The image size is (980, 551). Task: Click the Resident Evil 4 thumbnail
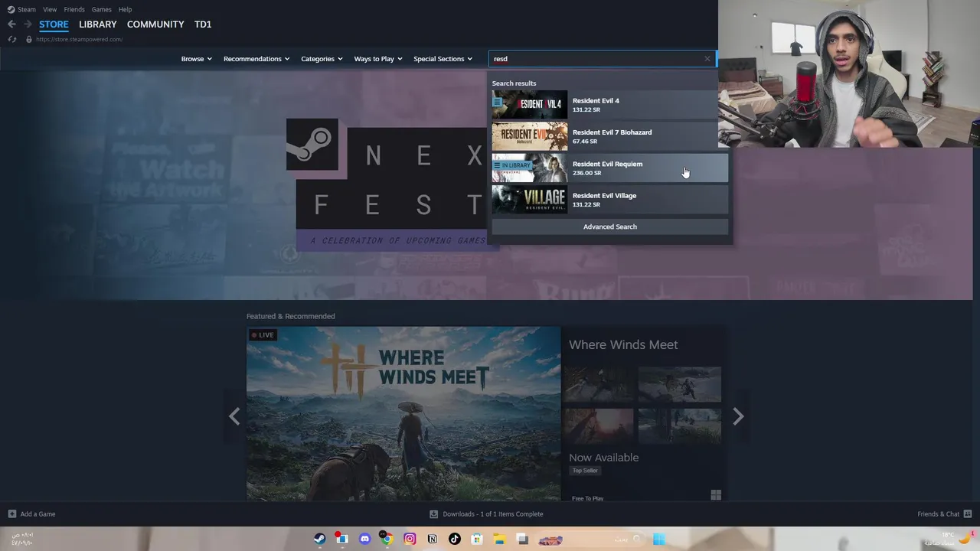pos(530,105)
